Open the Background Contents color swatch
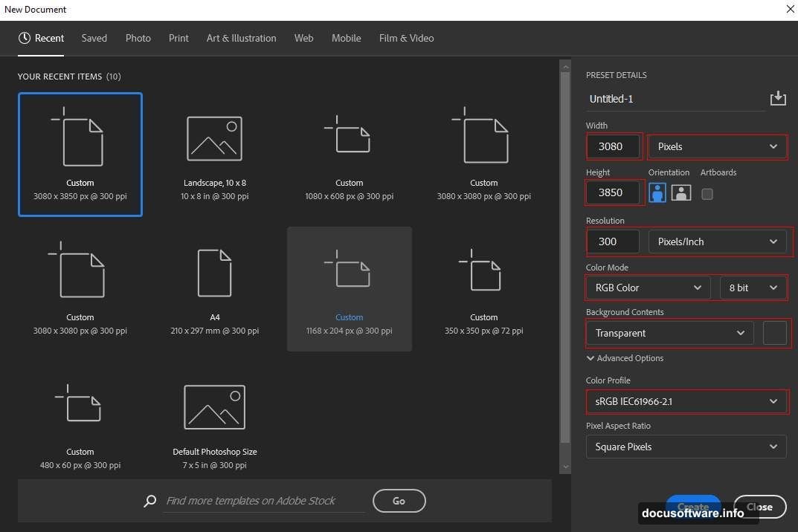Image resolution: width=798 pixels, height=532 pixels. point(774,333)
